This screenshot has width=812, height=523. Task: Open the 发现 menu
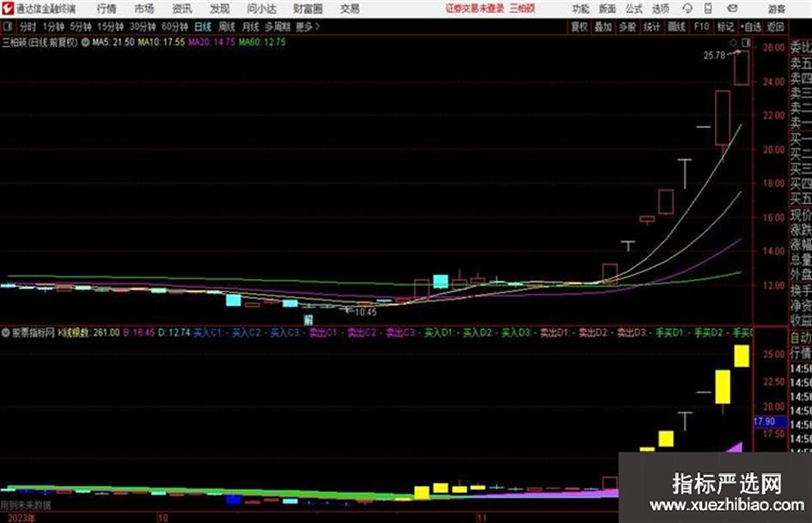(220, 9)
